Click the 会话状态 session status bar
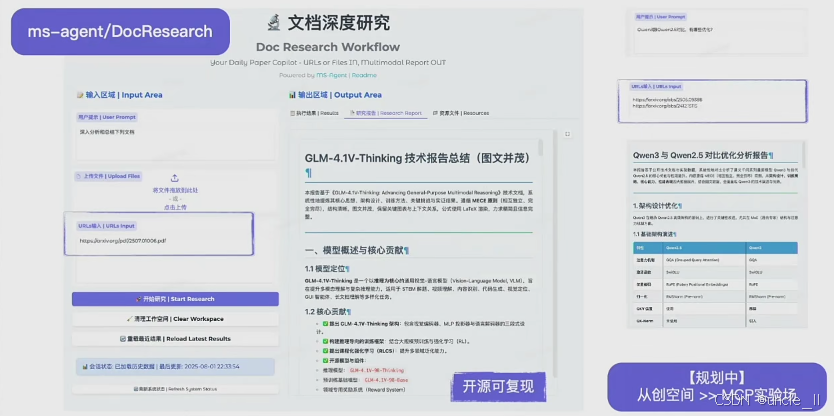 click(x=175, y=367)
